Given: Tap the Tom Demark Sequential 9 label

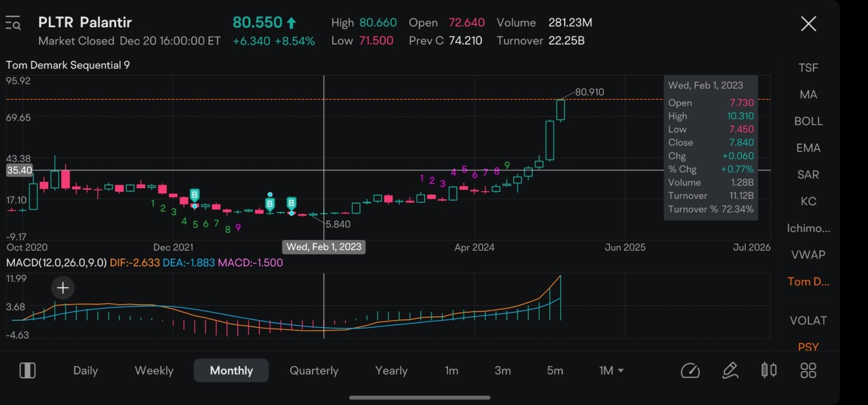Looking at the screenshot, I should point(68,65).
